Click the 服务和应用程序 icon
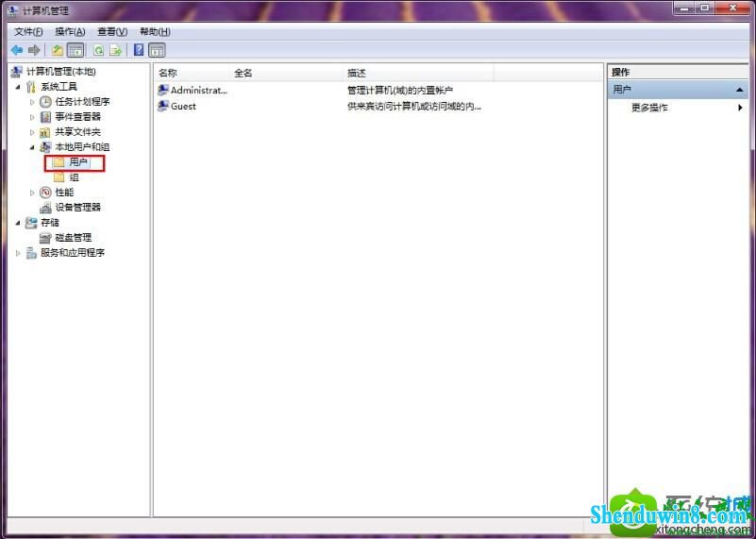756x539 pixels. pos(31,253)
